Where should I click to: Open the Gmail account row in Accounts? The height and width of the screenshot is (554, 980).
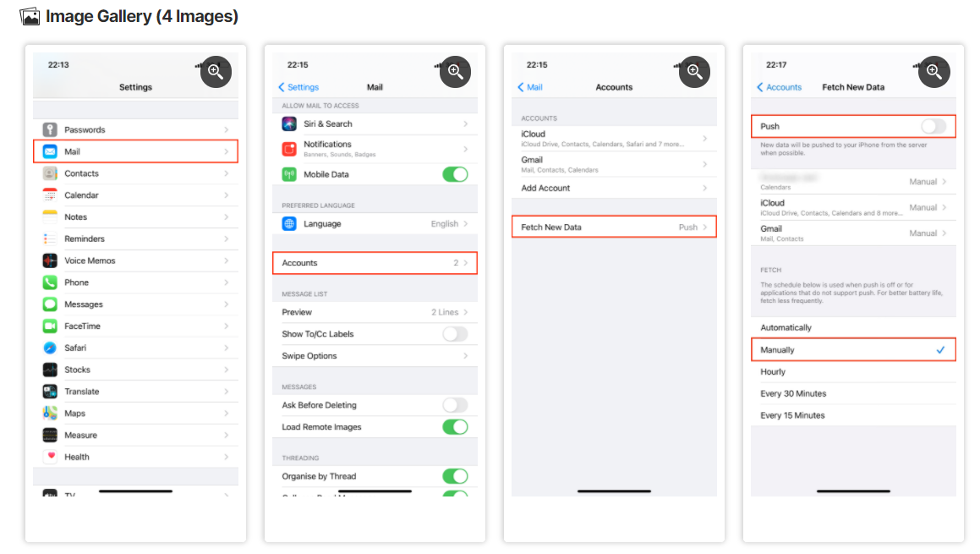click(614, 164)
